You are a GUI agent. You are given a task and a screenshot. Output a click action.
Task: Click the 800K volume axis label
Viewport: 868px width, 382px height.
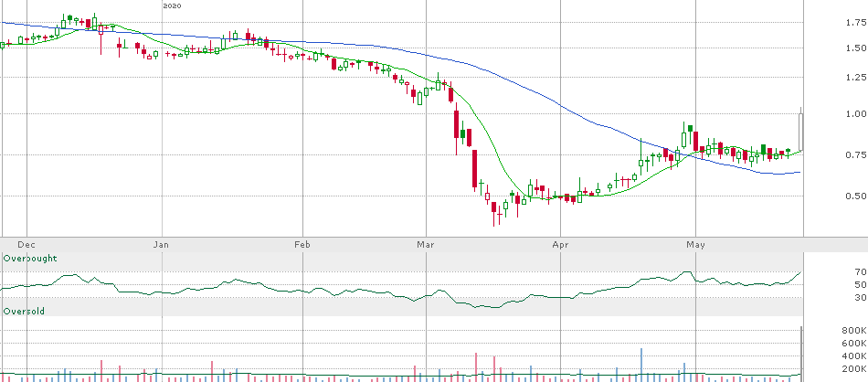point(854,331)
